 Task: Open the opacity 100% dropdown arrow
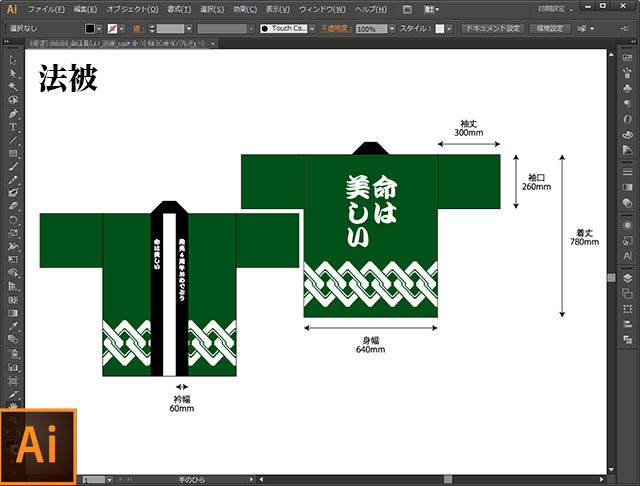tap(392, 29)
